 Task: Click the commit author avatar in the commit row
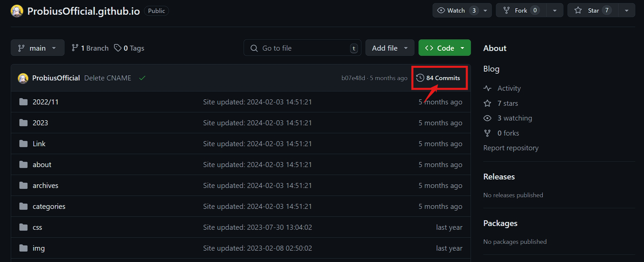[23, 78]
